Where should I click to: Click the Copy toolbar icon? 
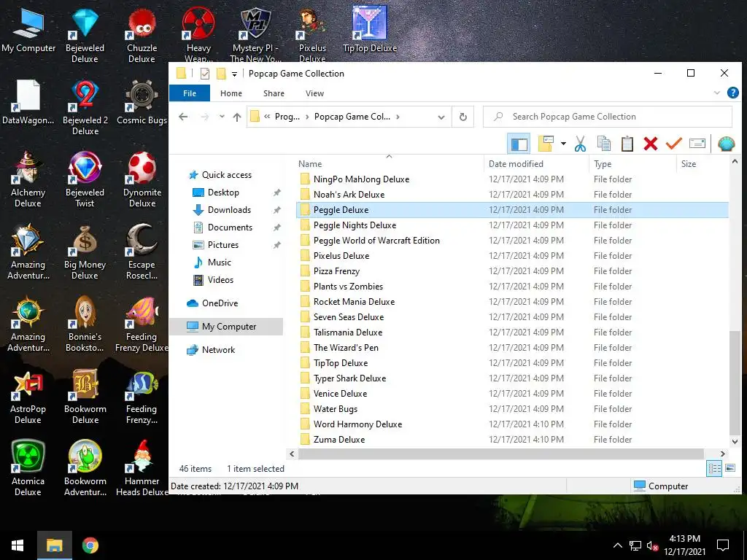tap(603, 144)
